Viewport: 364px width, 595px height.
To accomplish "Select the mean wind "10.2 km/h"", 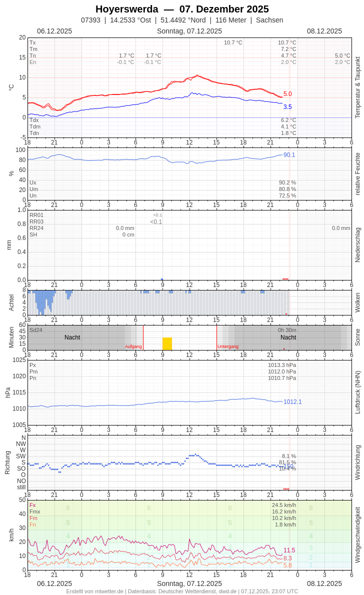I will click(284, 518).
